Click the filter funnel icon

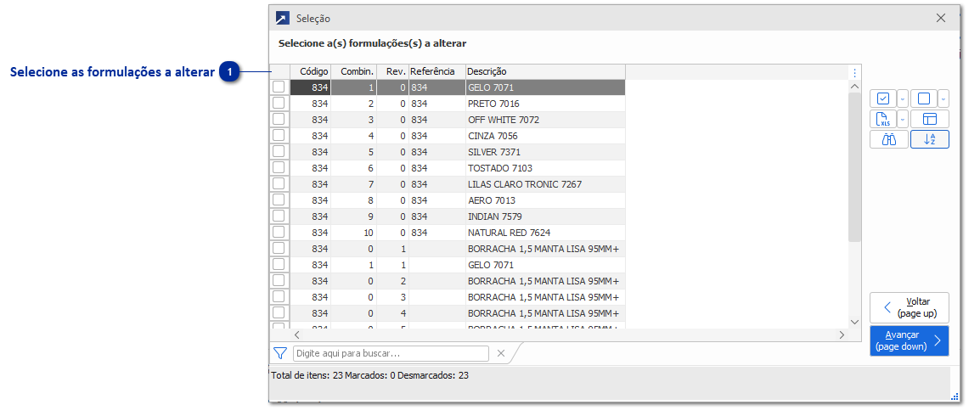[280, 353]
